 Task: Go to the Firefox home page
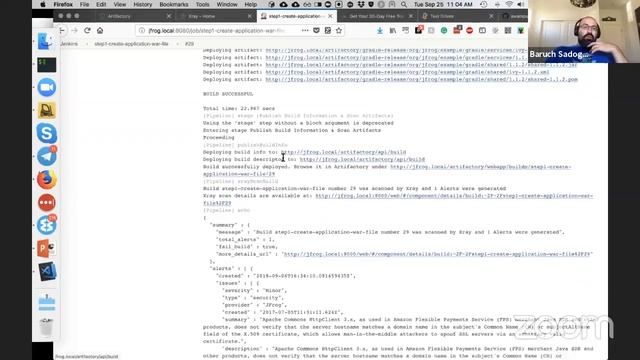[x=100, y=31]
